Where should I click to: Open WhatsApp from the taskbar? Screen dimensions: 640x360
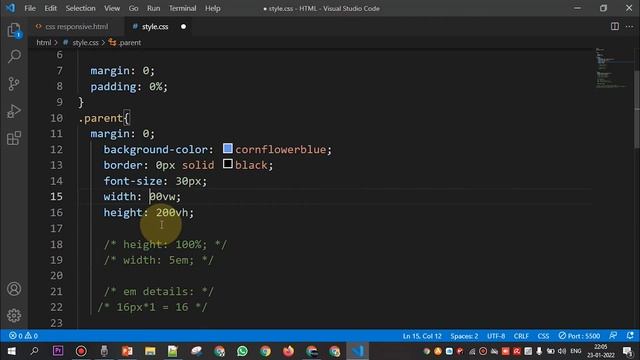coord(242,351)
